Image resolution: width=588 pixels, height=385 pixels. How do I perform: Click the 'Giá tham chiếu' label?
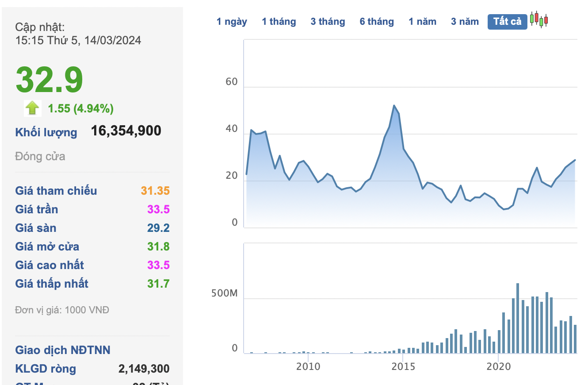point(56,191)
